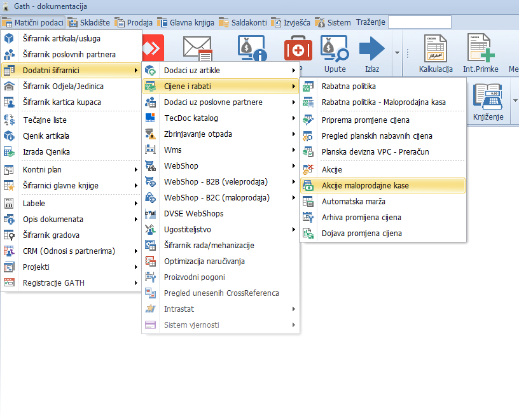Click the Traženje search input field
Image resolution: width=519 pixels, height=420 pixels.
pyautogui.click(x=419, y=22)
